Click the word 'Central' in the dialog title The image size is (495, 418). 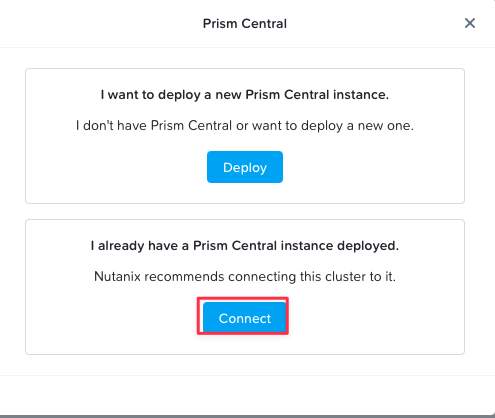[264, 24]
